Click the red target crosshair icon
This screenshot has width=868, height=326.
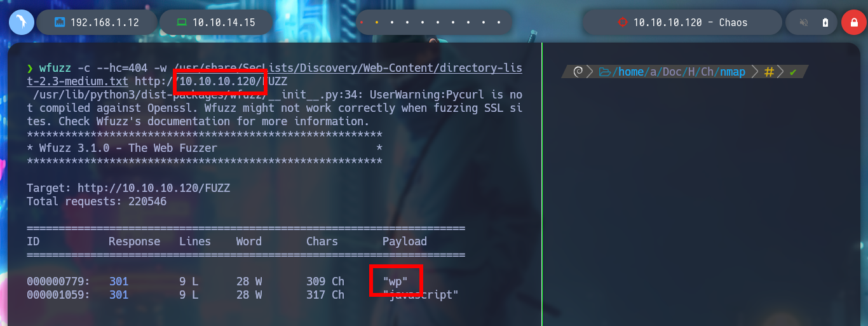[x=622, y=22]
